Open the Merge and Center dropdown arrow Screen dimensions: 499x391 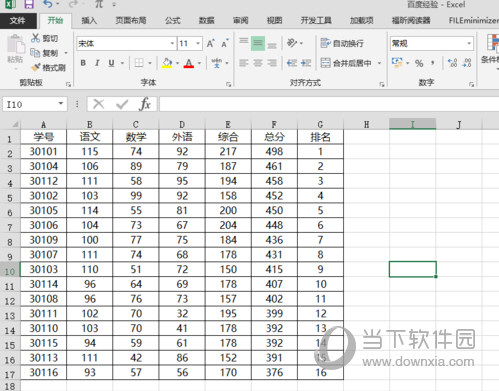(x=379, y=63)
